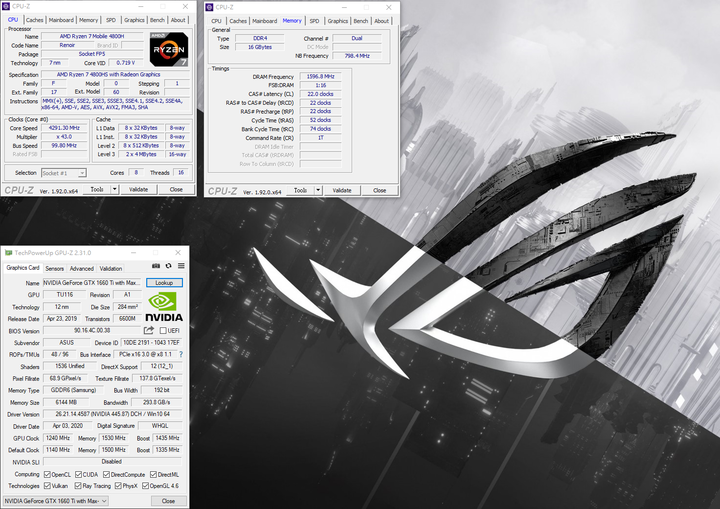Click the Ryzen 7 logo image
The height and width of the screenshot is (509, 720).
169,49
